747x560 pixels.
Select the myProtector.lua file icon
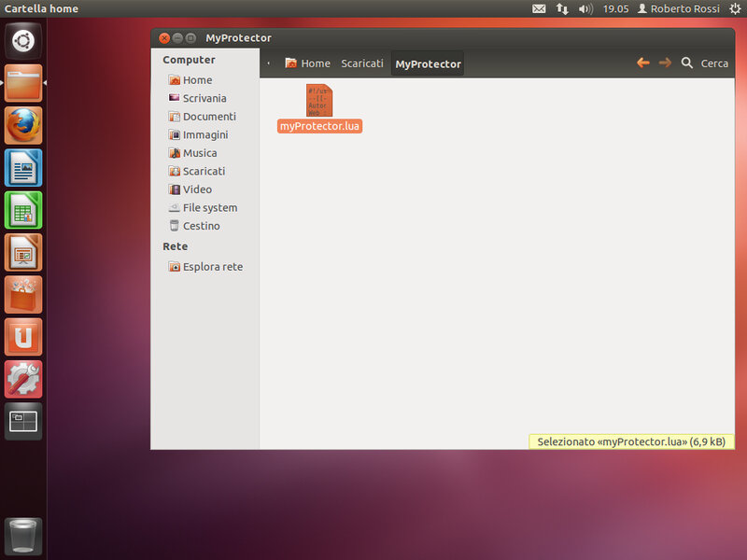[x=318, y=101]
